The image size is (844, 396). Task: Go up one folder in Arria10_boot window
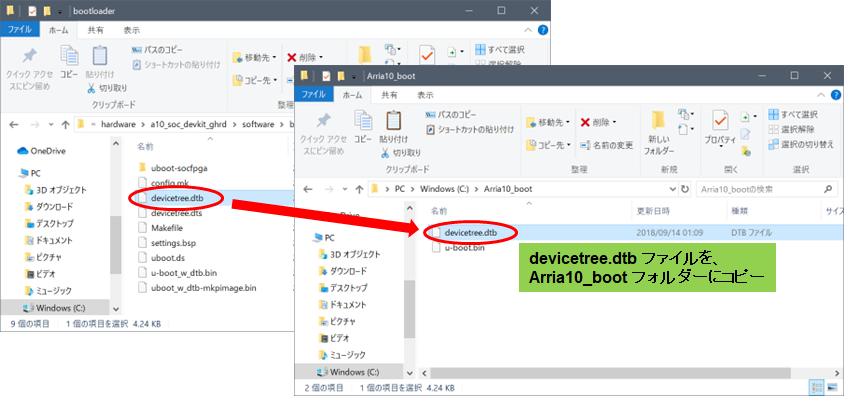(360, 189)
